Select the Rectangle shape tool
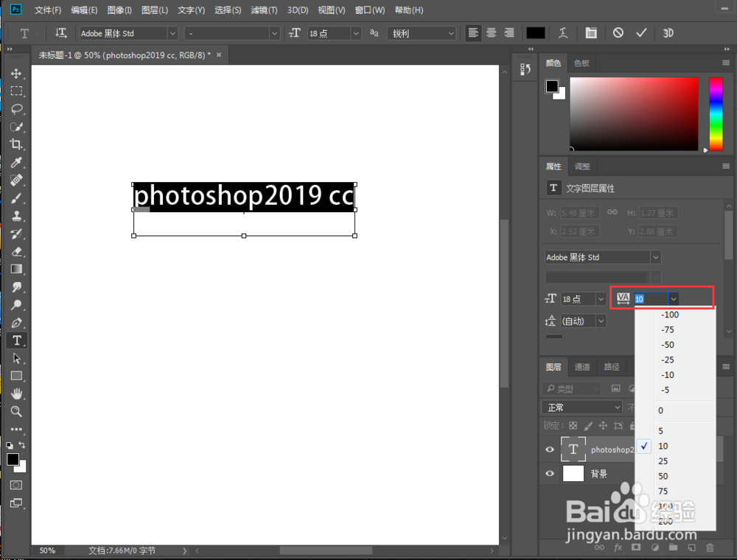This screenshot has width=737, height=560. pyautogui.click(x=16, y=376)
